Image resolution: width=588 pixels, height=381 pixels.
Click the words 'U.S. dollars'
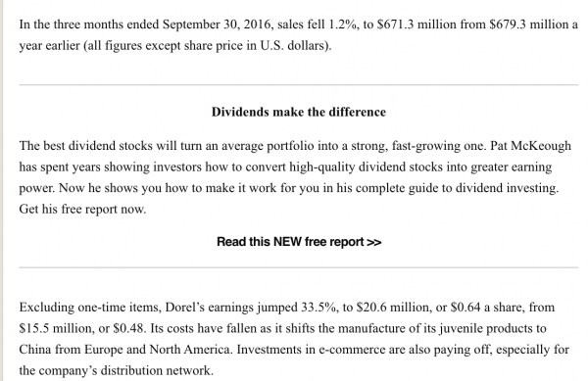coord(294,46)
